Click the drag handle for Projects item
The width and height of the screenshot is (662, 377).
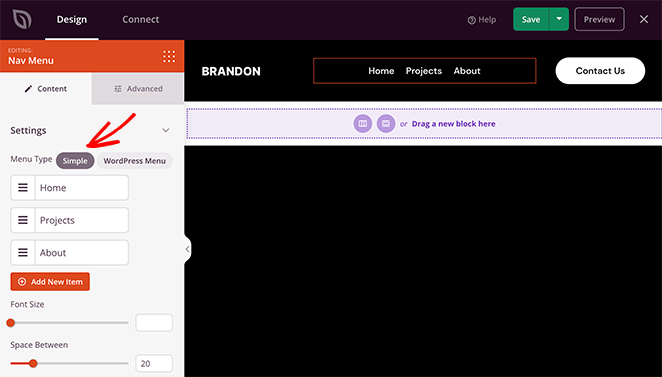tap(23, 220)
